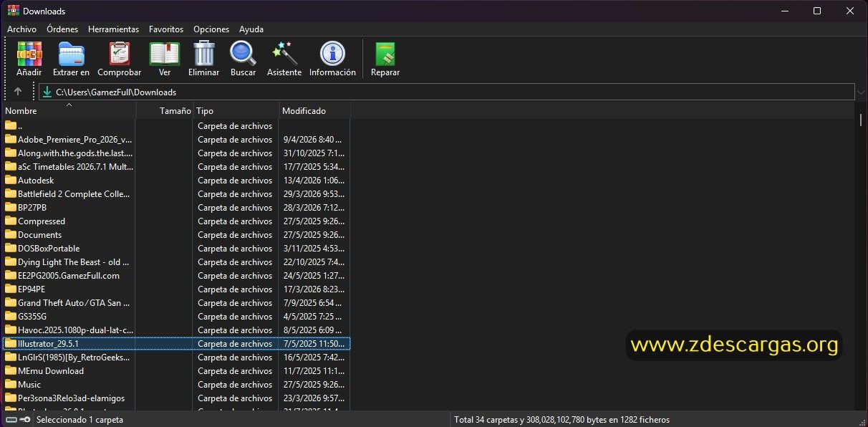Select the DOSBoxPortable folder
The image size is (868, 427).
[176, 248]
